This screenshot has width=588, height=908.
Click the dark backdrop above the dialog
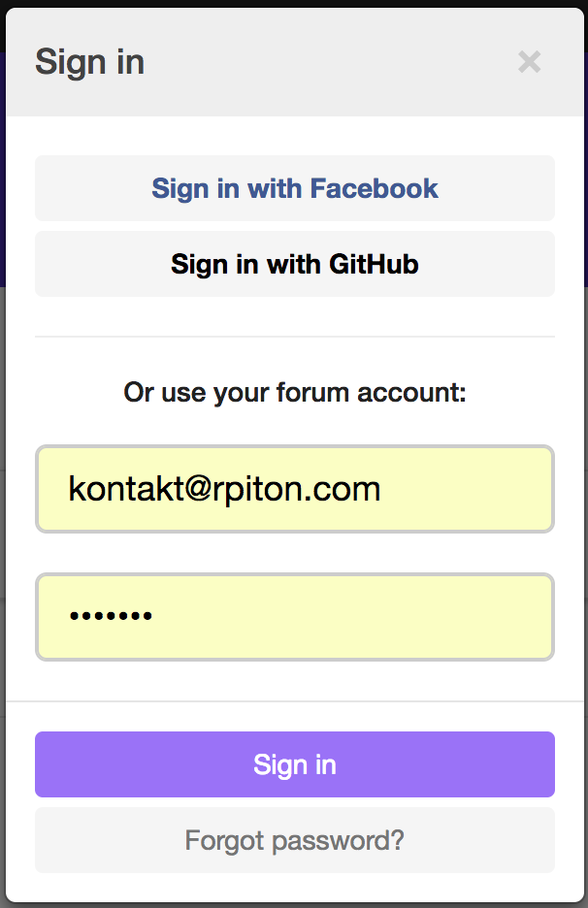coord(291,4)
